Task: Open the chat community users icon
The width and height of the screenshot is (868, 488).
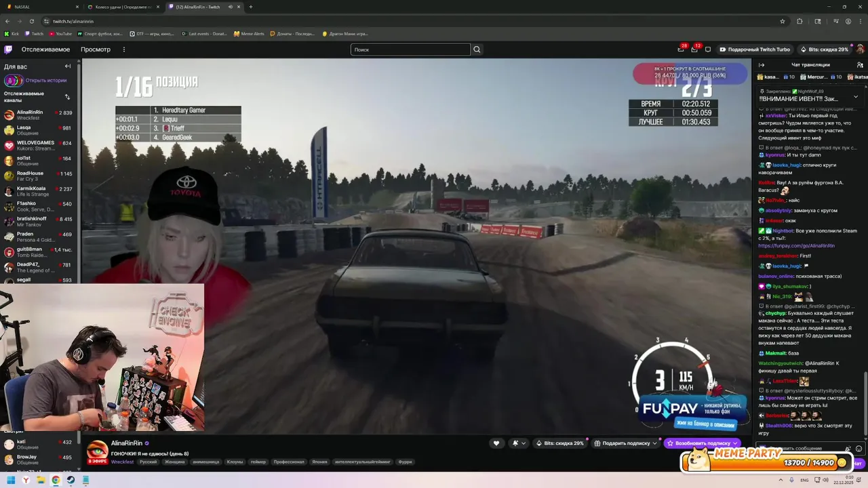Action: tap(860, 65)
